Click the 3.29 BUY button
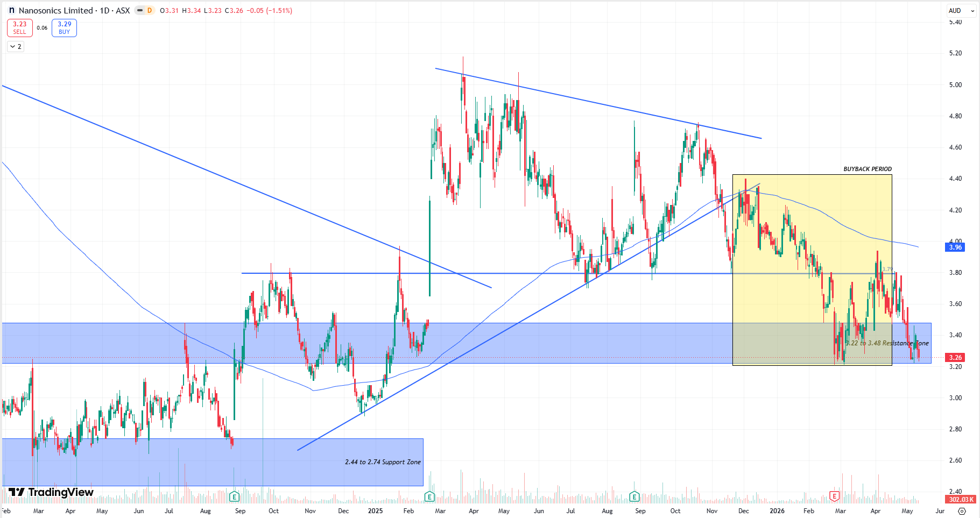The width and height of the screenshot is (980, 518). coord(64,28)
